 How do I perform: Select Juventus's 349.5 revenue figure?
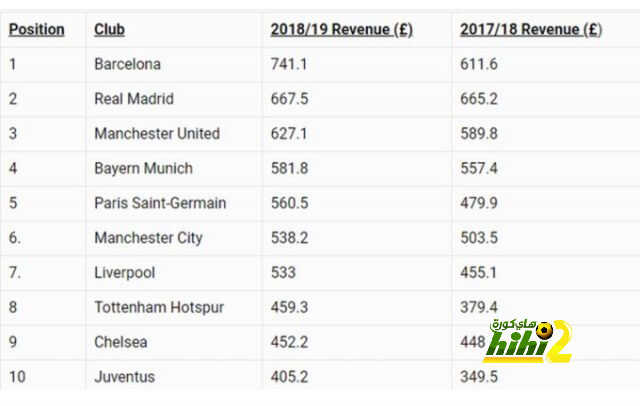[479, 377]
